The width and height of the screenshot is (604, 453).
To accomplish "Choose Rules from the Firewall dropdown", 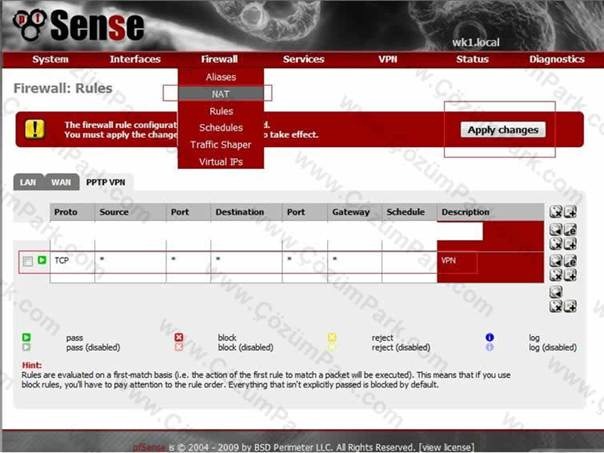I will point(221,111).
